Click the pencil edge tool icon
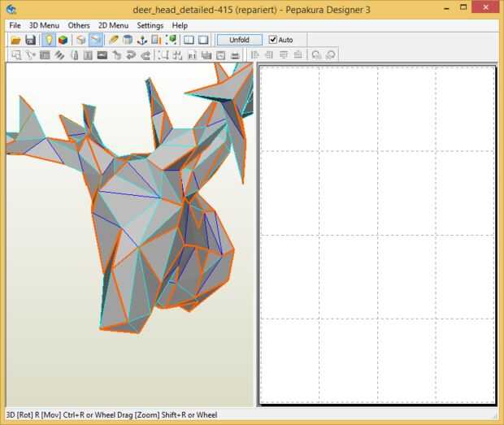Image resolution: width=504 pixels, height=425 pixels. pyautogui.click(x=114, y=40)
